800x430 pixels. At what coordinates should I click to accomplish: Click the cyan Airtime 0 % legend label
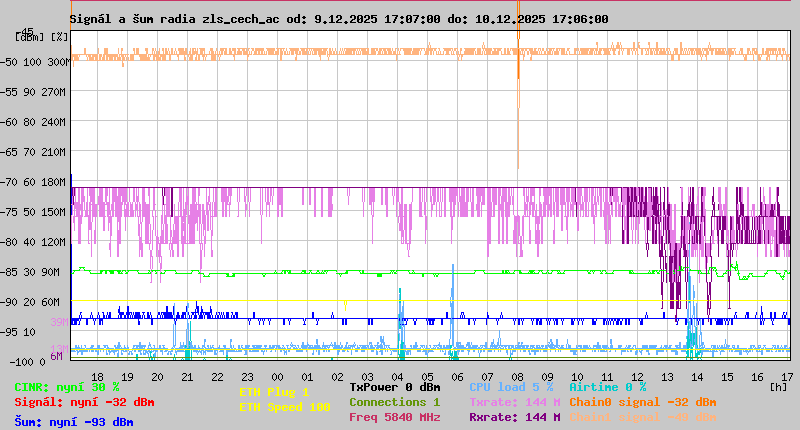607,387
